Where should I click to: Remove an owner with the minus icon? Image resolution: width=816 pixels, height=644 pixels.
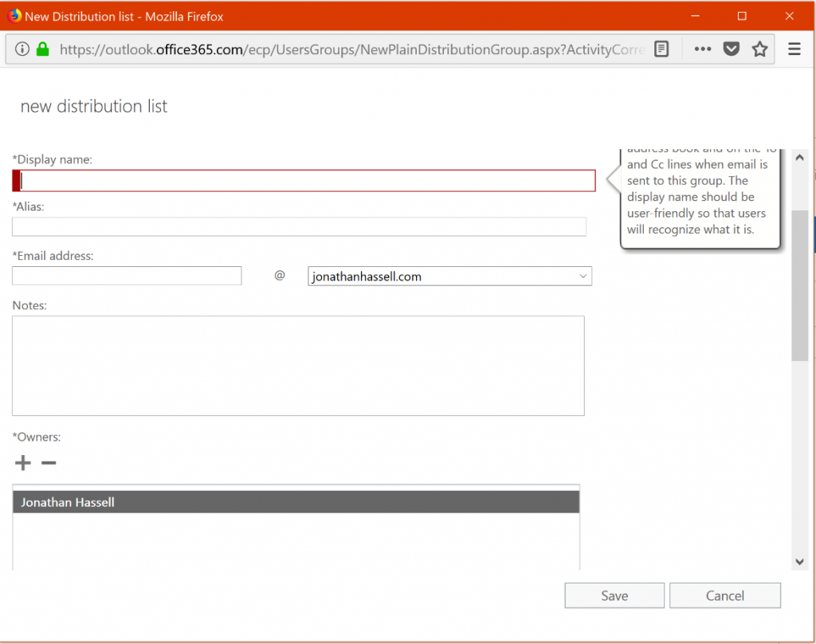48,462
